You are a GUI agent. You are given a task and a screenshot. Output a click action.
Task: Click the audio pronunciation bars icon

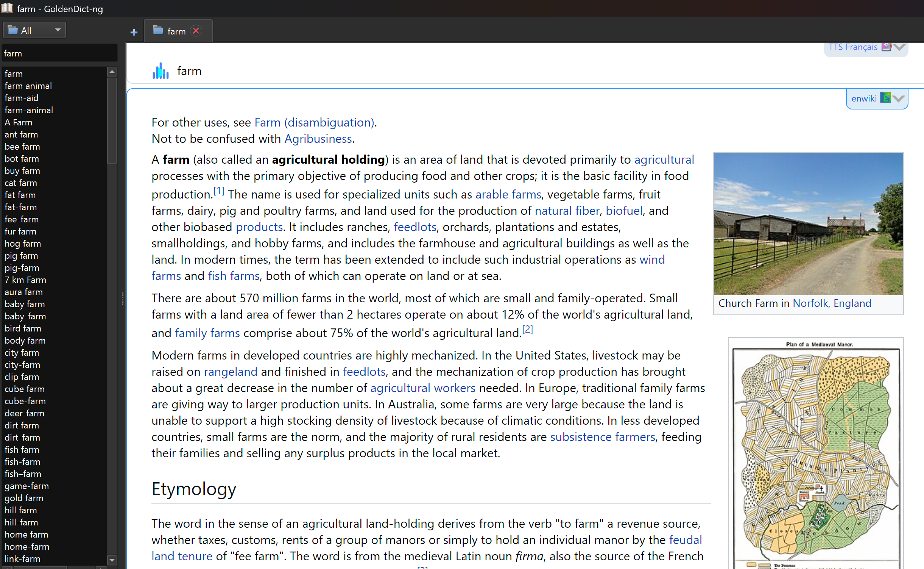[x=160, y=71]
